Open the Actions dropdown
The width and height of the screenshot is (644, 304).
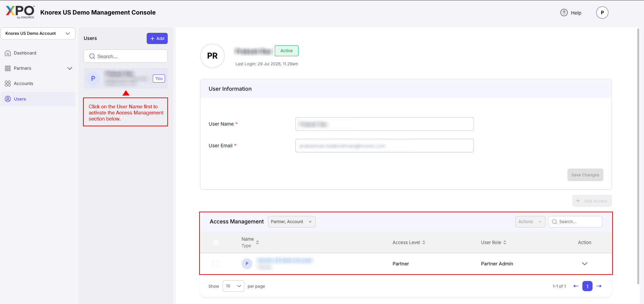coord(530,222)
